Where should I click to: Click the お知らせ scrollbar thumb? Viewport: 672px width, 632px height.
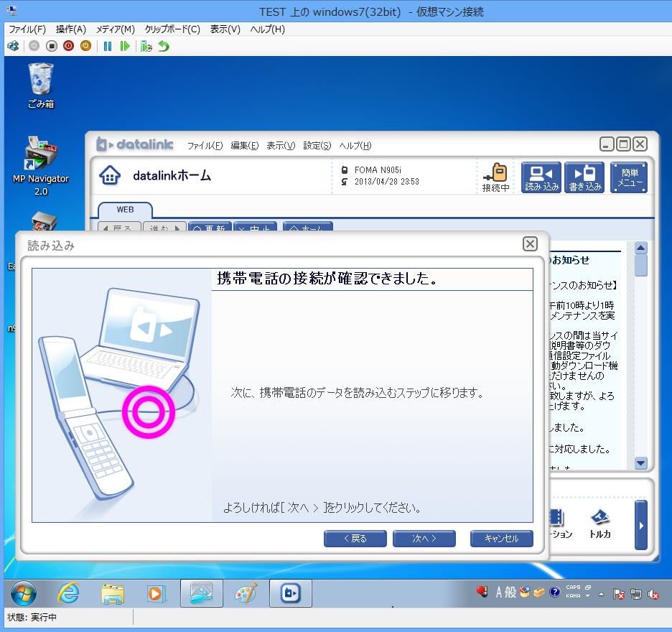point(641,266)
